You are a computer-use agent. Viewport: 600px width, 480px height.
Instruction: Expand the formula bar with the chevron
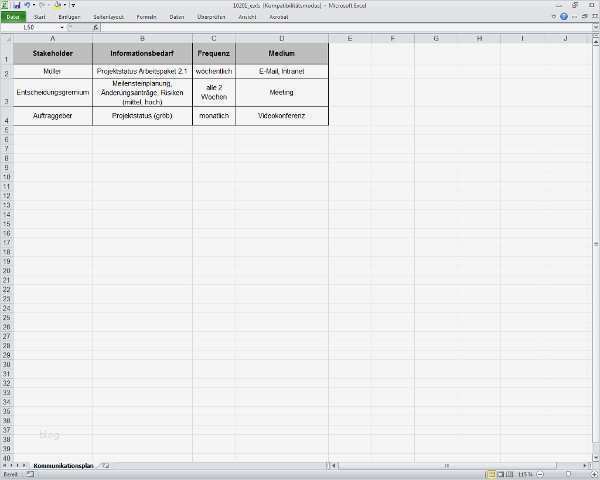click(595, 28)
